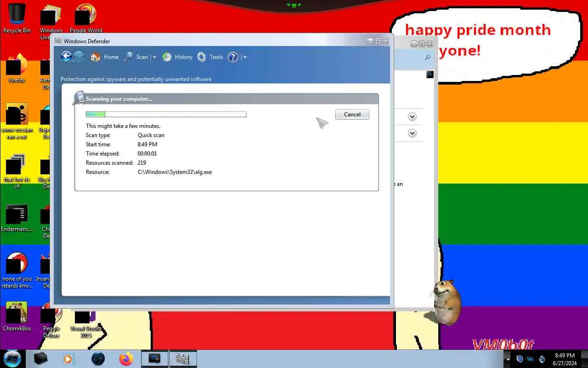Select the Firefox desktop shortcut
Viewport: 588px width, 368px height.
(17, 68)
